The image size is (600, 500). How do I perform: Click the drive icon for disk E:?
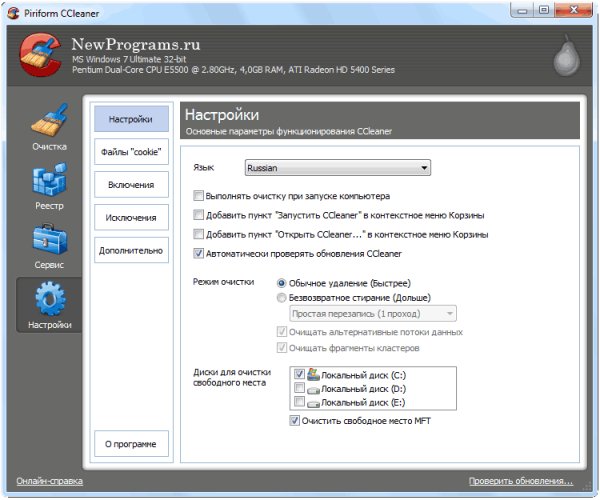pyautogui.click(x=313, y=404)
